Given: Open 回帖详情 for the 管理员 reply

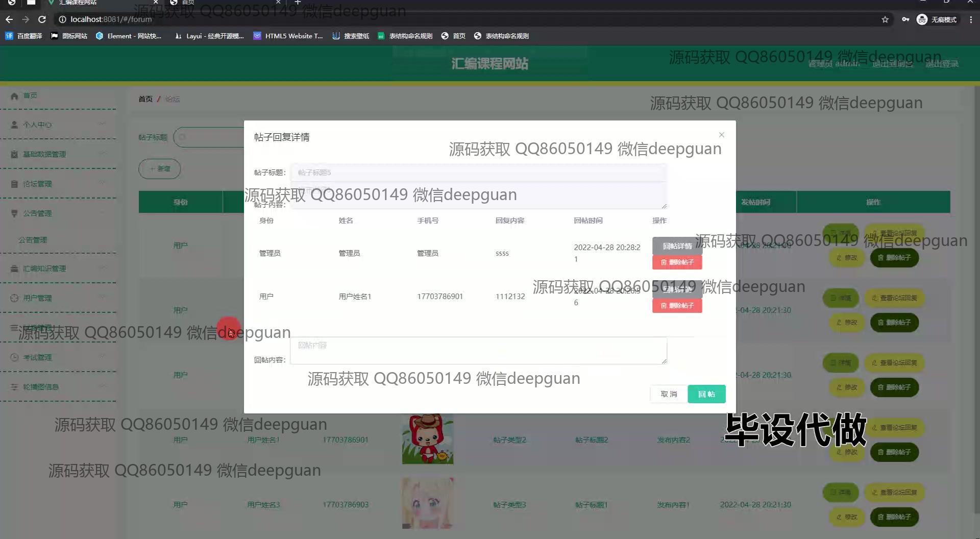Looking at the screenshot, I should click(x=677, y=246).
